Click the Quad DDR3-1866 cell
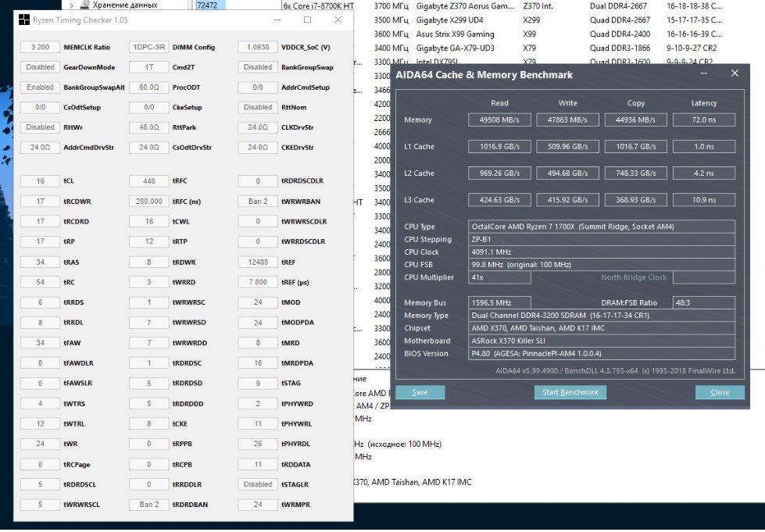This screenshot has height=532, width=765. [620, 48]
